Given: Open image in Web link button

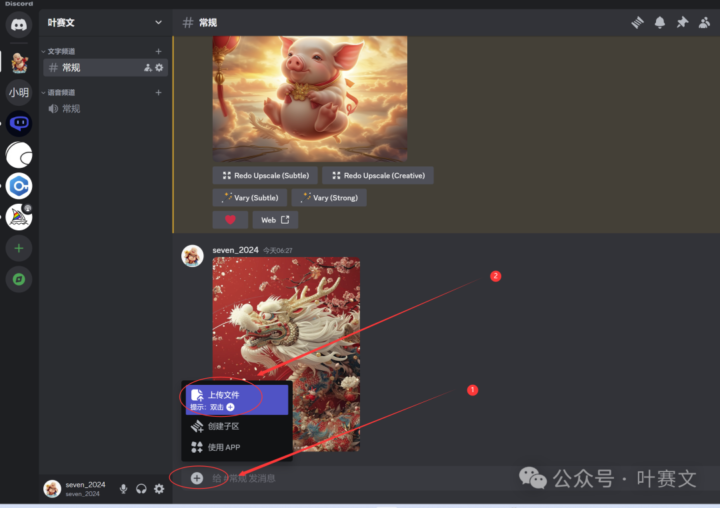Looking at the screenshot, I should point(275,220).
